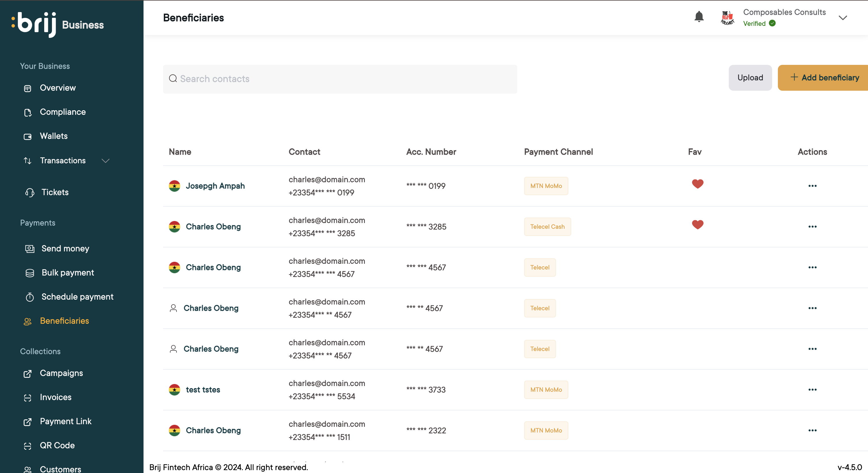Open the Invoices menu item
868x473 pixels.
[x=56, y=397]
